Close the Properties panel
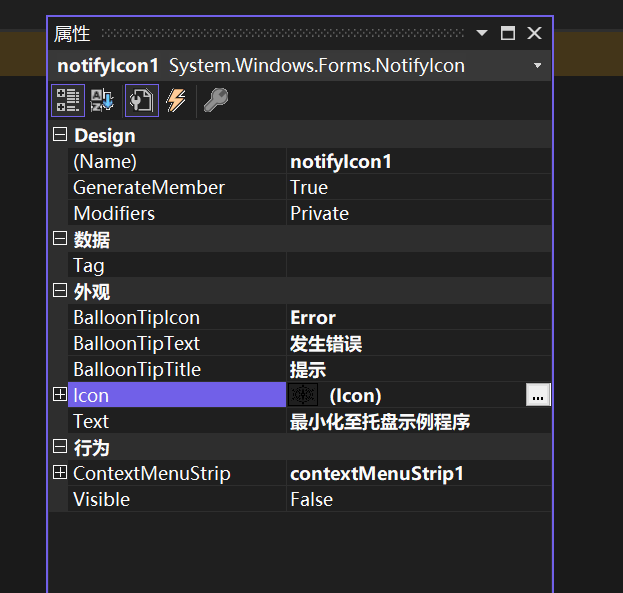 click(534, 33)
